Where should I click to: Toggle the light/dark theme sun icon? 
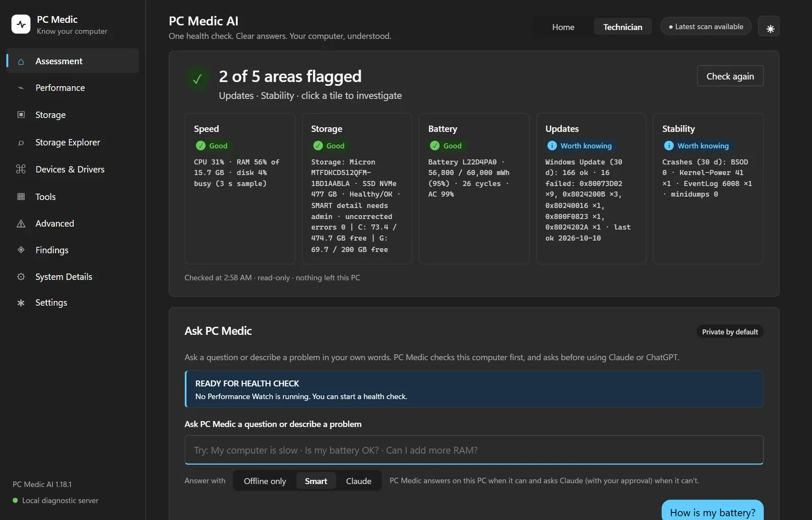point(769,26)
